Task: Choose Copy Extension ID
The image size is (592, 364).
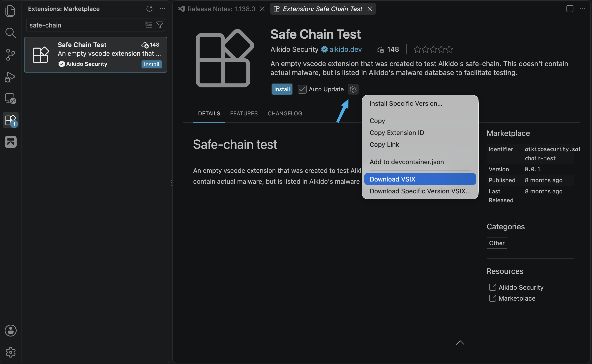Action: pyautogui.click(x=420, y=133)
